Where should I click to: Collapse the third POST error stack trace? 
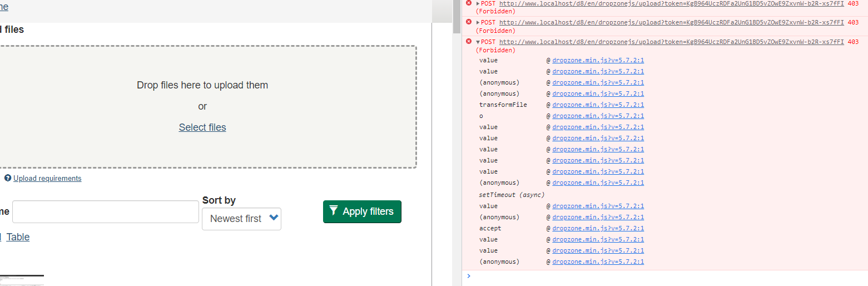(478, 42)
